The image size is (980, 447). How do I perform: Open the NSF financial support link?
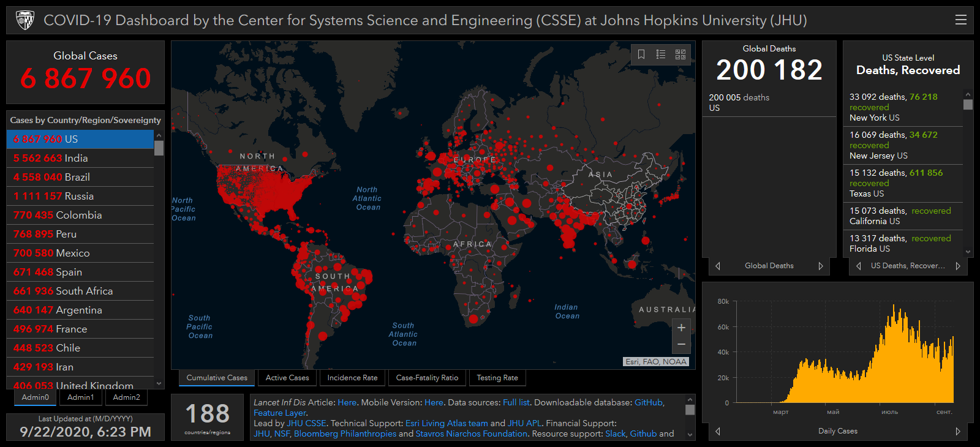282,434
